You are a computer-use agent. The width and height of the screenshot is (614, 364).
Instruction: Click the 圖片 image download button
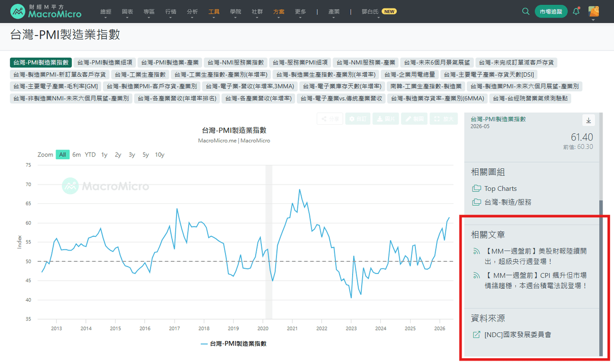click(x=386, y=119)
